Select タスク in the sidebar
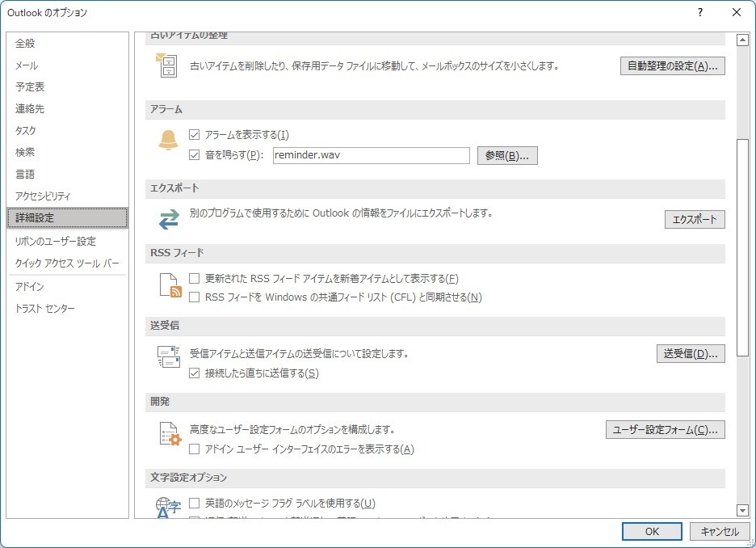The height and width of the screenshot is (548, 756). click(68, 130)
